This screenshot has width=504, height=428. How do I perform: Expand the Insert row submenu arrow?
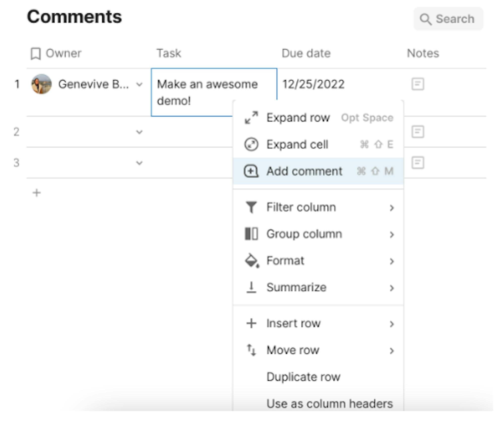click(x=392, y=324)
